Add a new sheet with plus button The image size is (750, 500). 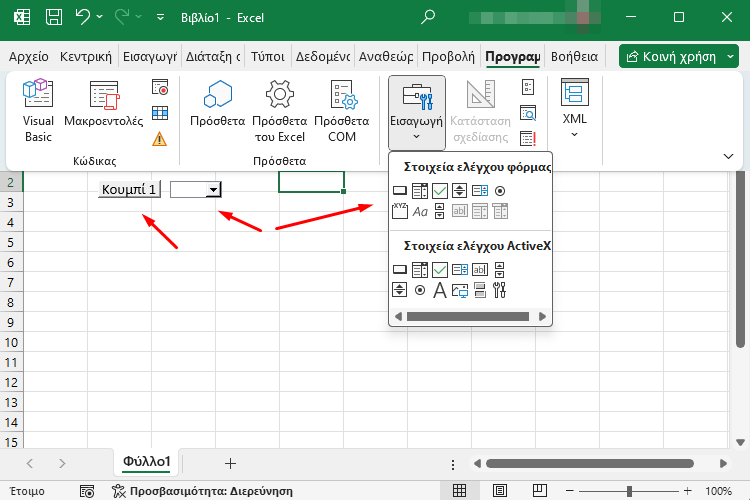(231, 463)
